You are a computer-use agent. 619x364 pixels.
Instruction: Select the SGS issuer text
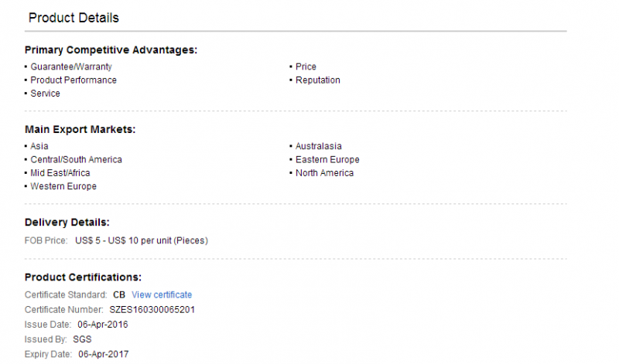coord(82,339)
